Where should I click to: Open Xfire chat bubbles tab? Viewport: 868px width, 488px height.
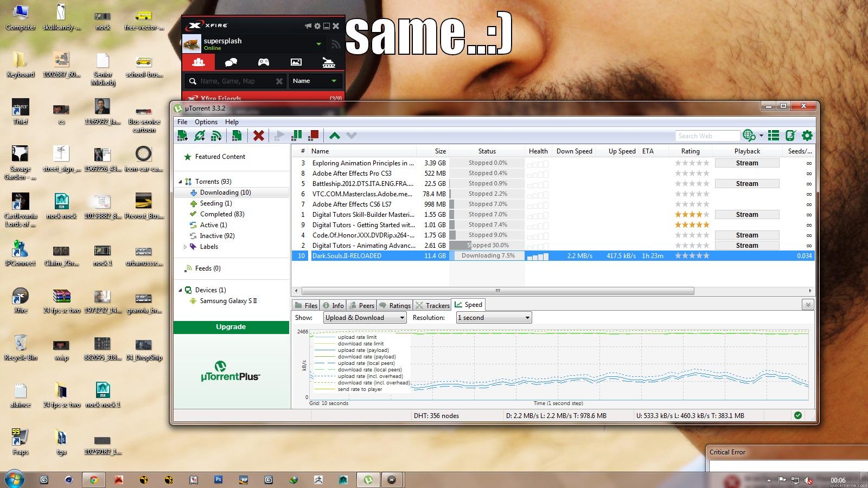pyautogui.click(x=231, y=62)
